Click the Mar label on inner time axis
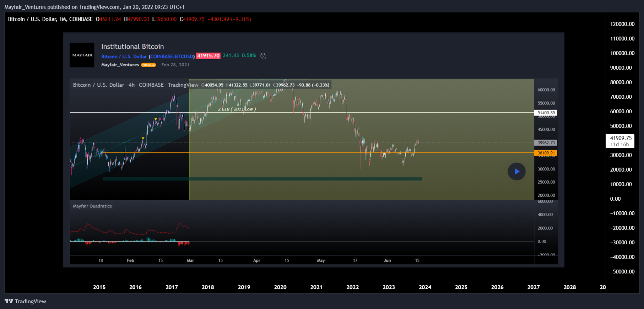Viewport: 644px width, 309px height. [x=190, y=260]
